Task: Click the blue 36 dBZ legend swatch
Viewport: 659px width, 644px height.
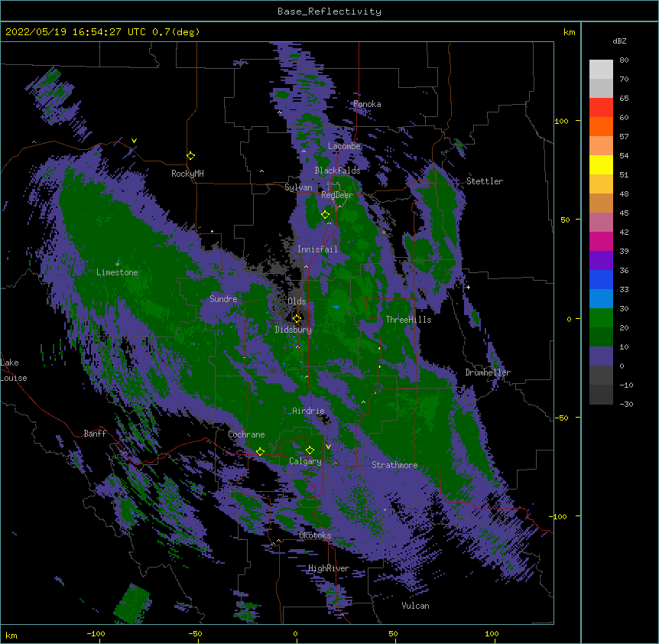Action: tap(601, 279)
